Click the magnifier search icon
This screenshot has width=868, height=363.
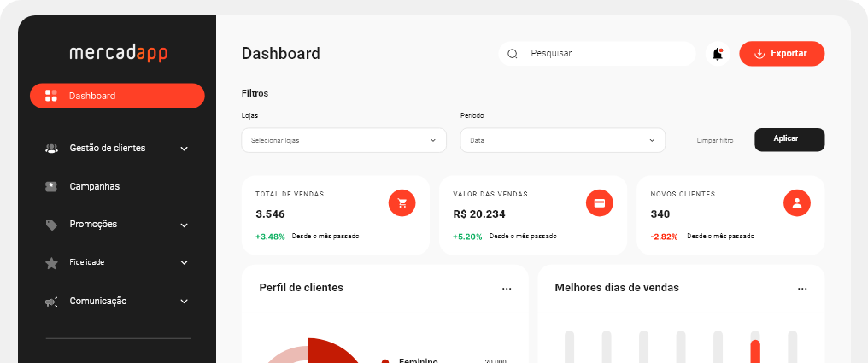pos(513,54)
